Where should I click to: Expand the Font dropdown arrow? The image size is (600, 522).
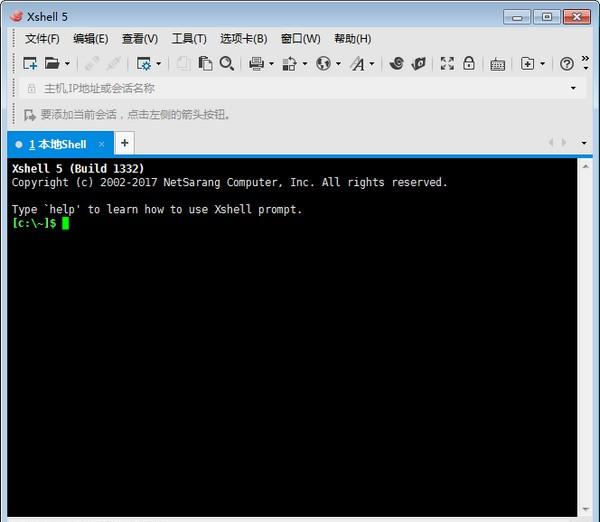click(x=372, y=64)
